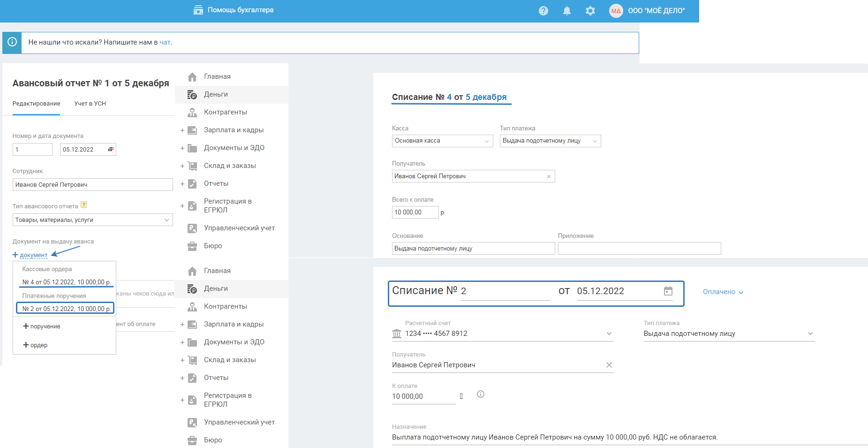
Task: Click the help question mark icon
Action: [x=543, y=11]
